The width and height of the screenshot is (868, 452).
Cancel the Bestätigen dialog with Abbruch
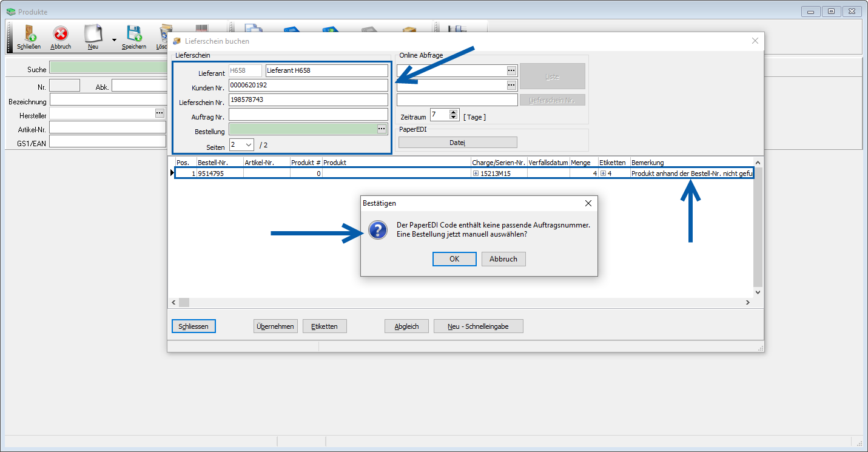pyautogui.click(x=503, y=259)
